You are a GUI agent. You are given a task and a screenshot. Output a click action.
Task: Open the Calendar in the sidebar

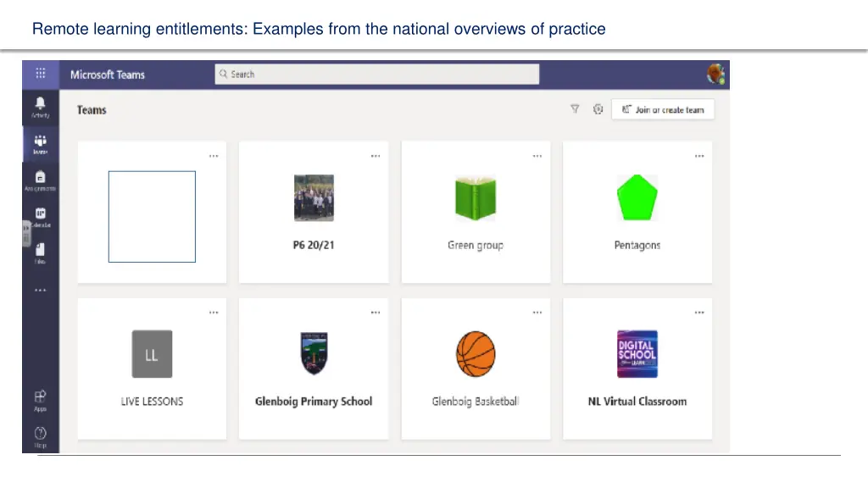(x=41, y=217)
